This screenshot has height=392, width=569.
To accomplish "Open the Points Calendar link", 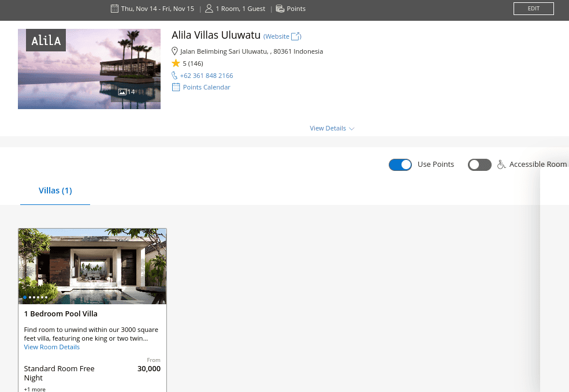I will click(206, 87).
